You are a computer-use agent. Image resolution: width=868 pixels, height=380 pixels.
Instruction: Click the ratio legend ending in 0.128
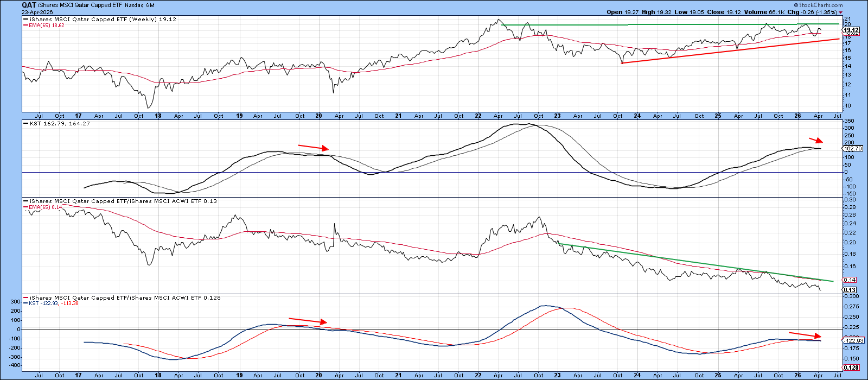click(x=125, y=297)
